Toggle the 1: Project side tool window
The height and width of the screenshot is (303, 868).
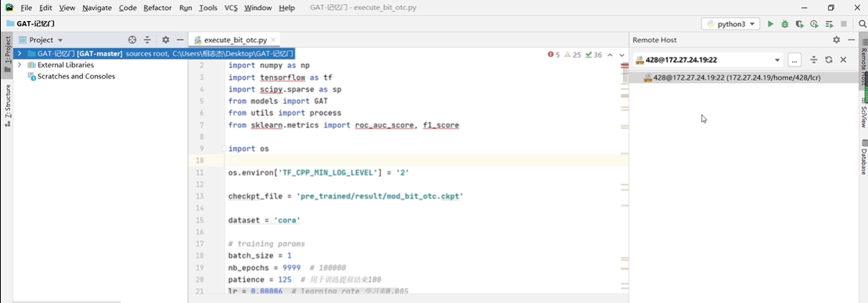point(7,54)
